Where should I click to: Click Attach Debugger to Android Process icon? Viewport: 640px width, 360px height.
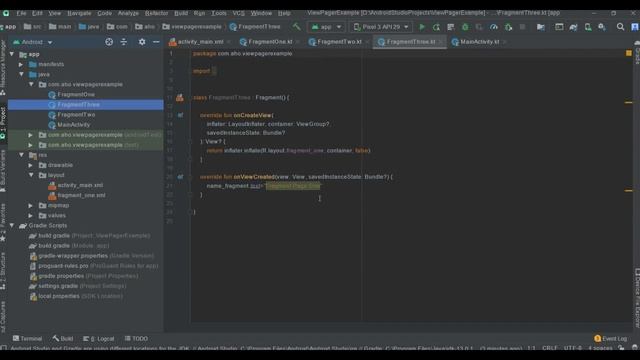(508, 27)
